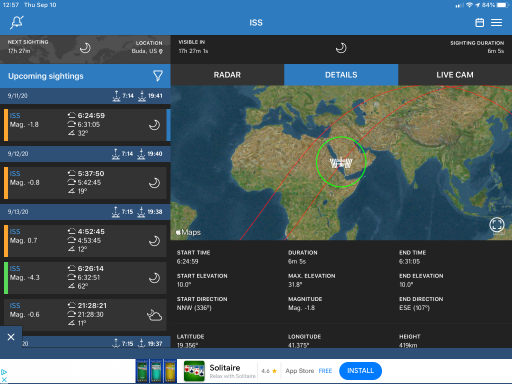This screenshot has height=384, width=512.
Task: Select the ISS sighting at 6:24:59
Action: 85,125
